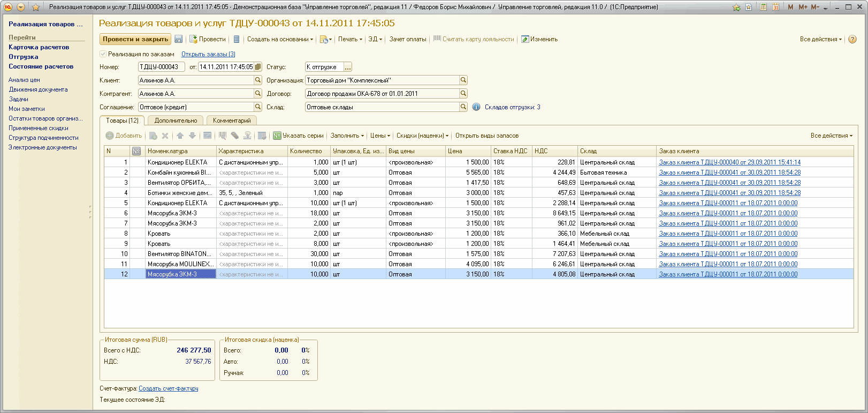Click the Номер input field
Image resolution: width=868 pixels, height=413 pixels.
tap(162, 67)
